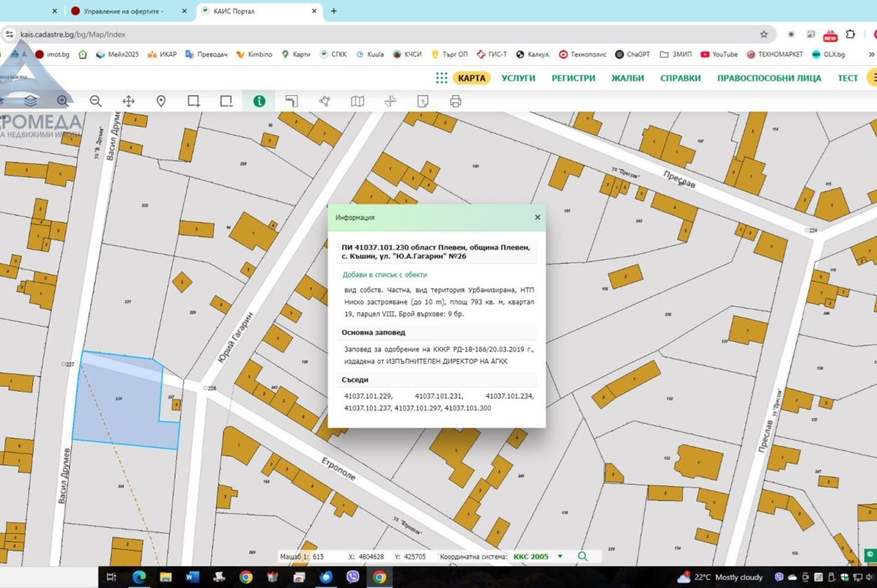877x588 pixels.
Task: Click the coordinate search magnifier button
Action: (582, 557)
